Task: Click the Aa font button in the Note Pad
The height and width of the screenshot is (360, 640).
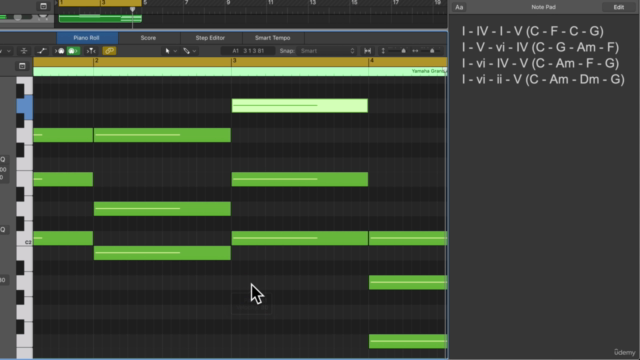Action: (x=459, y=7)
